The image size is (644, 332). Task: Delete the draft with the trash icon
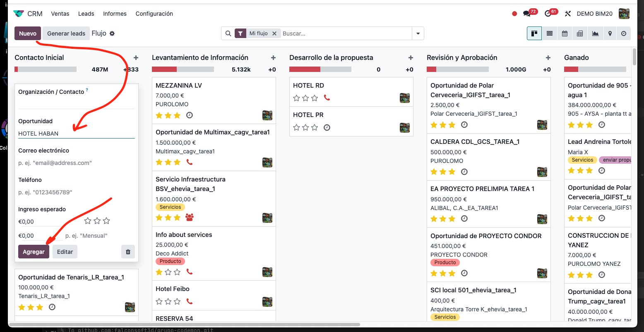(x=128, y=251)
